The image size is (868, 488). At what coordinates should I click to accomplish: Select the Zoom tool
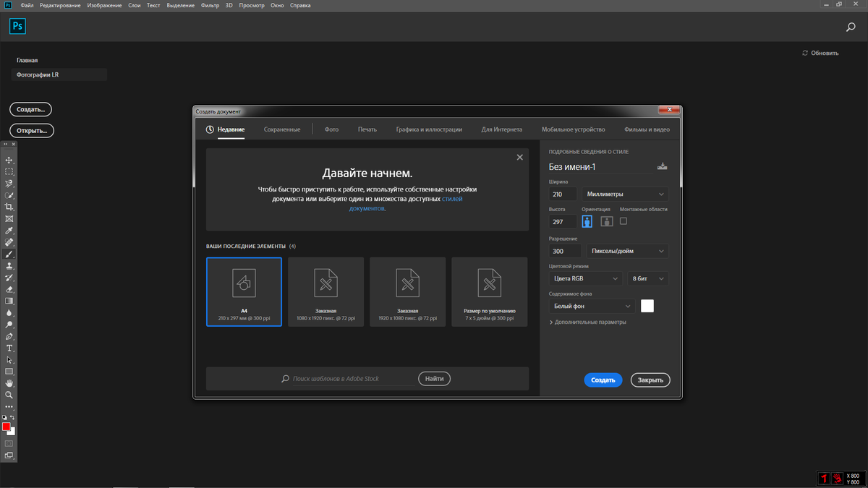click(9, 395)
